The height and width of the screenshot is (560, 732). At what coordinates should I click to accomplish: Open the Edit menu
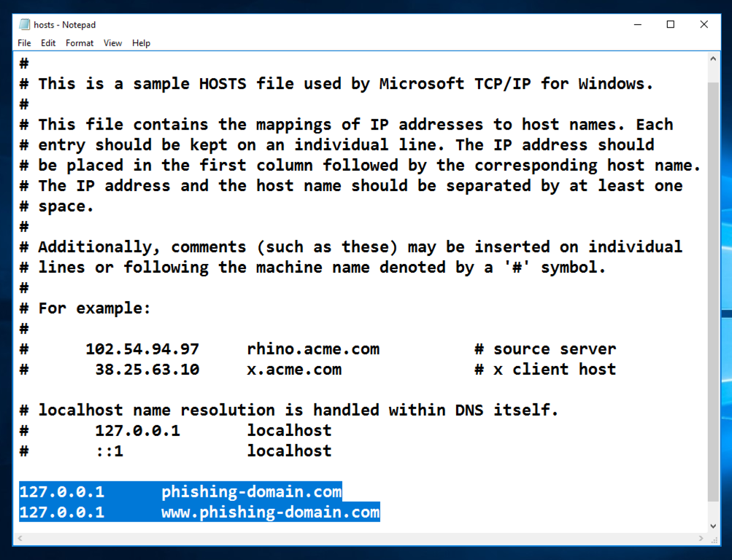point(48,43)
